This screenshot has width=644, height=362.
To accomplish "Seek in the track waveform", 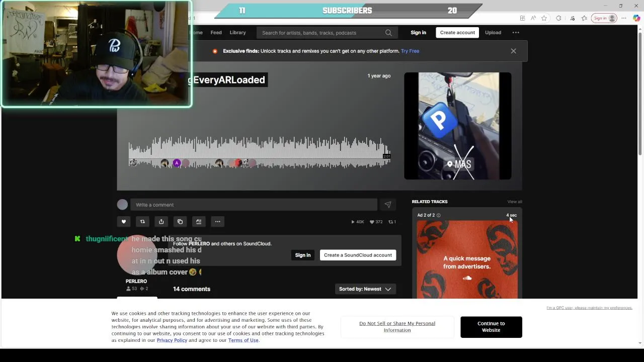I will tap(259, 152).
